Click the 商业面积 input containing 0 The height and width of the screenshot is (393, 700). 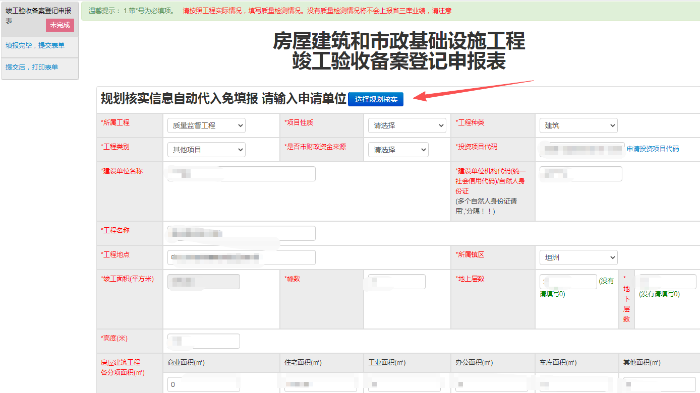[x=204, y=384]
